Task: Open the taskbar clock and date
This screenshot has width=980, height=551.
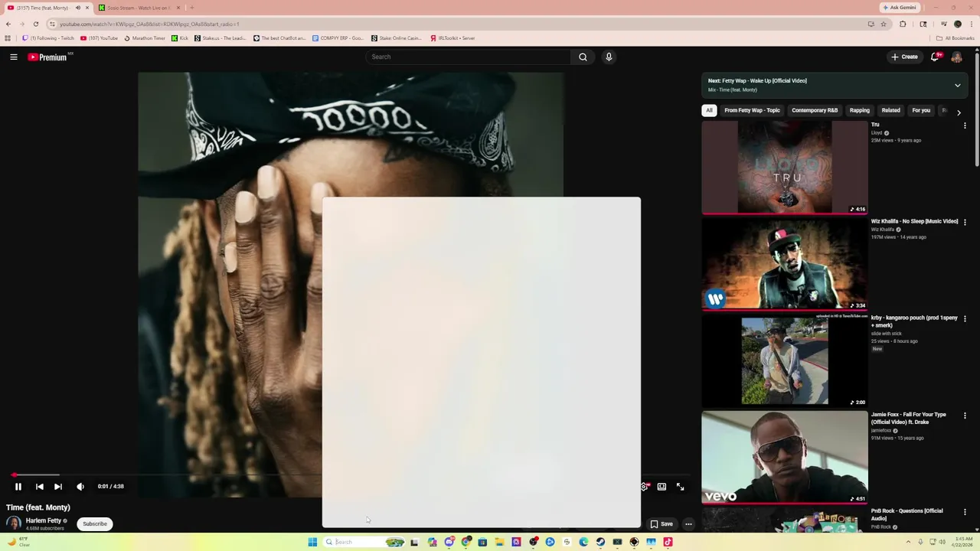Action: (962, 542)
